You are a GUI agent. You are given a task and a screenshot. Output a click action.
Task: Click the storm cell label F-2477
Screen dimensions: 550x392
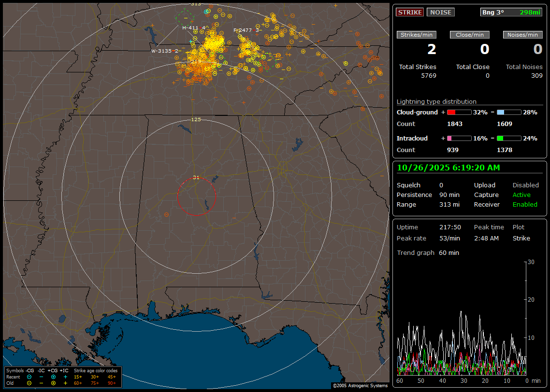click(243, 30)
